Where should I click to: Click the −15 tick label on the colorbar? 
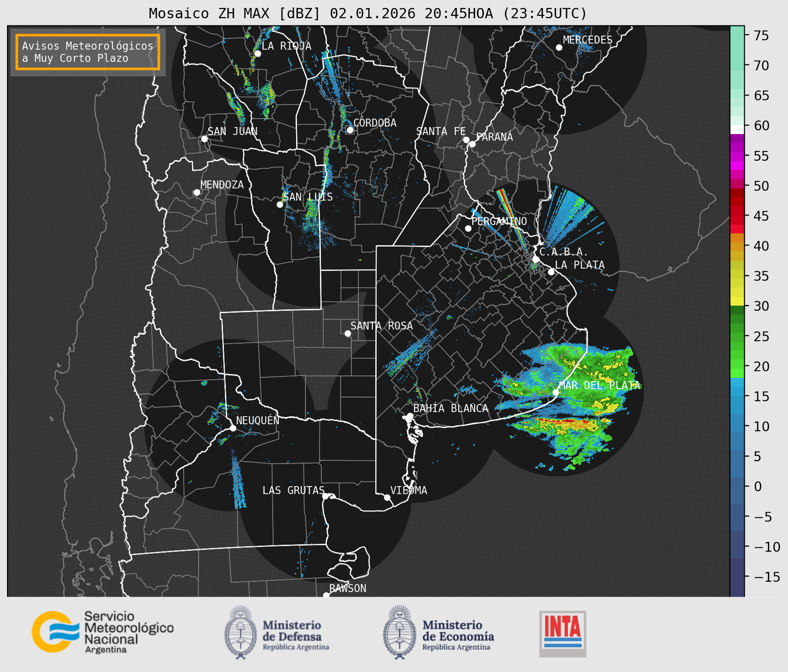(767, 577)
